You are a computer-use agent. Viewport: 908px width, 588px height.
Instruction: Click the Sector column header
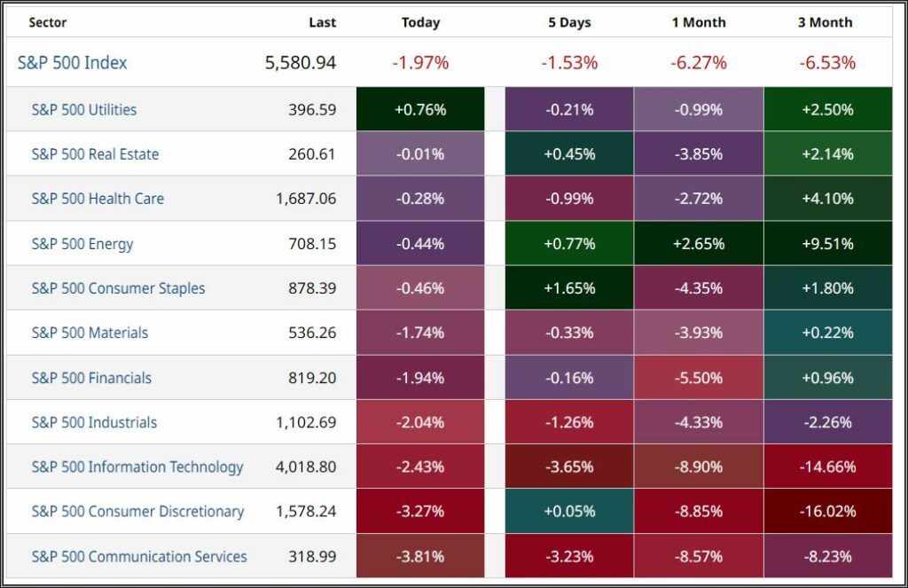48,23
